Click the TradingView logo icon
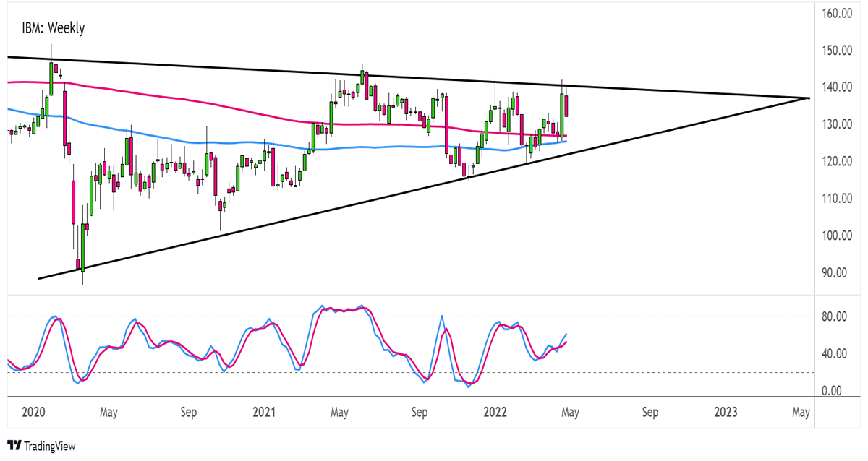This screenshot has width=868, height=461. [14, 446]
